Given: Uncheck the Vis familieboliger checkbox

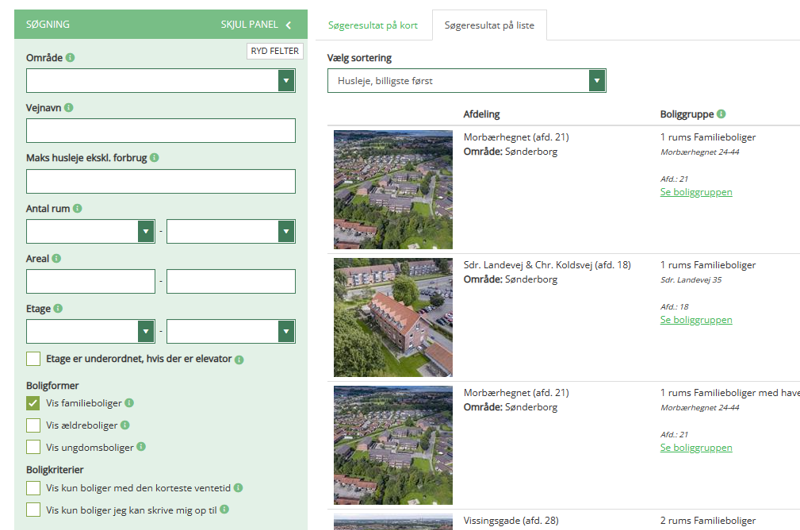Looking at the screenshot, I should tap(34, 403).
